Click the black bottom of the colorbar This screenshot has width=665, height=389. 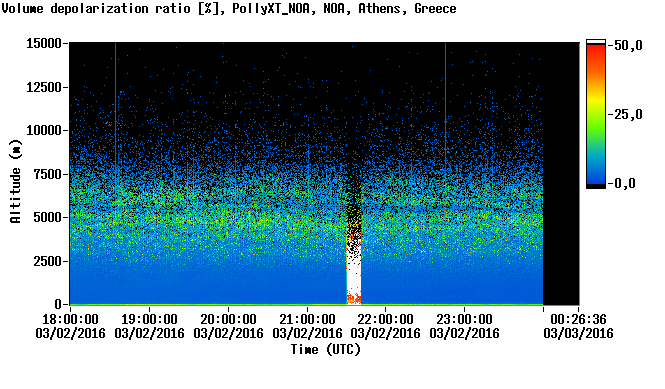[x=596, y=186]
